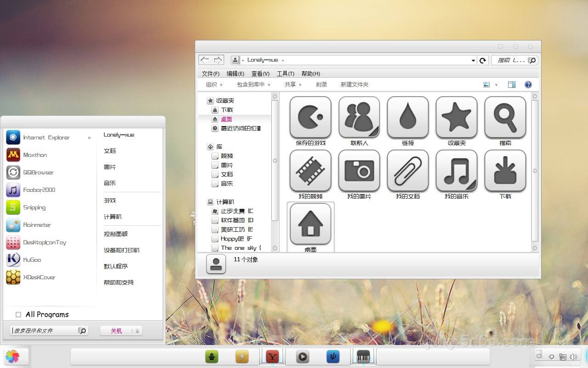
Task: Open 设备和打印机 in start menu
Action: pyautogui.click(x=122, y=250)
